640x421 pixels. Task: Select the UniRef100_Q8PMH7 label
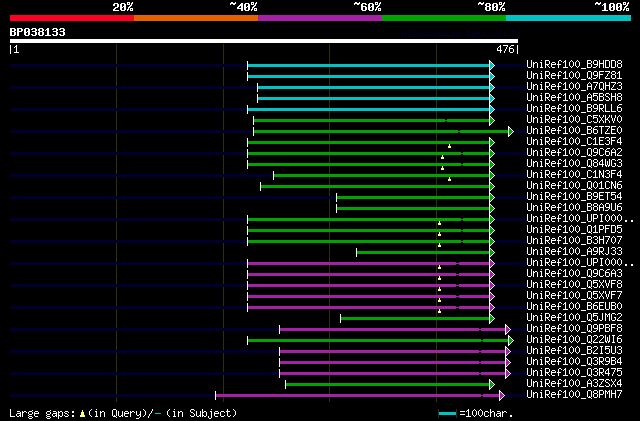click(x=574, y=395)
